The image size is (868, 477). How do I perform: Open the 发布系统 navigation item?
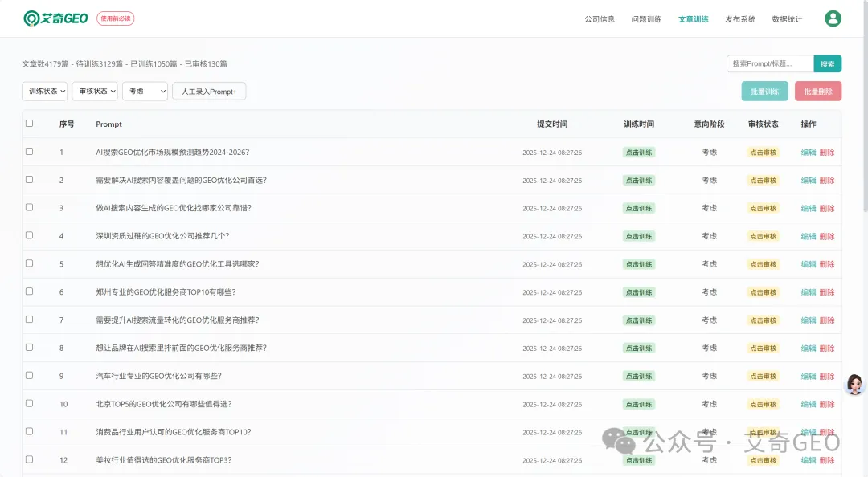click(x=740, y=19)
